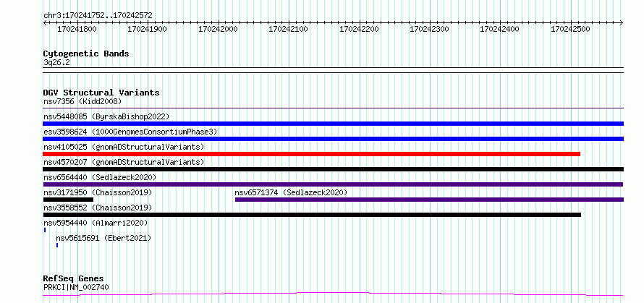Select the blue esv3598624 variant bar
The height and width of the screenshot is (303, 644).
click(x=333, y=139)
